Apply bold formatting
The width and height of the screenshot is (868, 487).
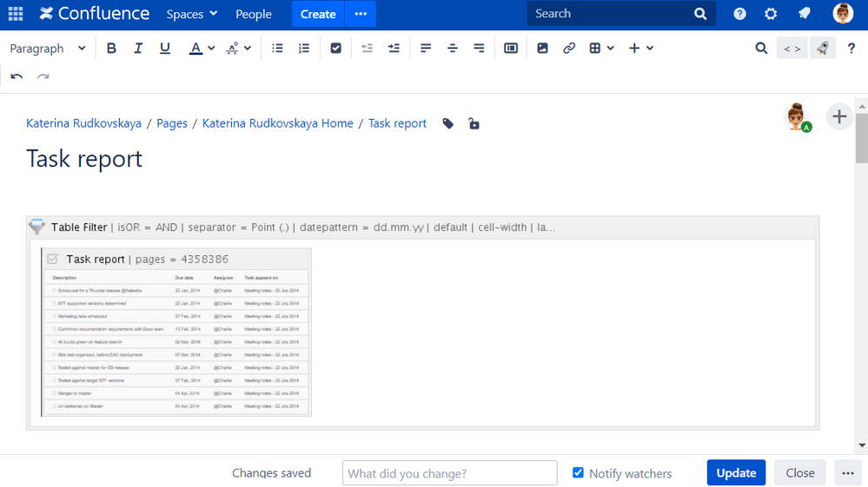click(x=111, y=49)
